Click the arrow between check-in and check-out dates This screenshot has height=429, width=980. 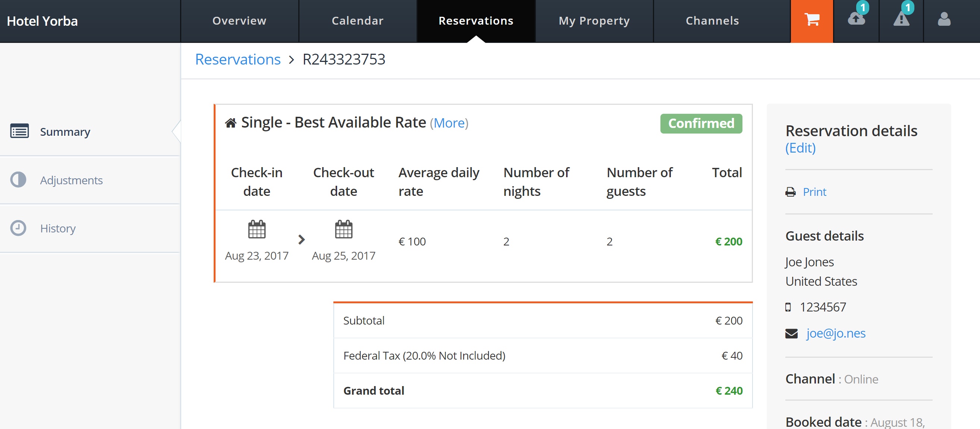coord(301,239)
